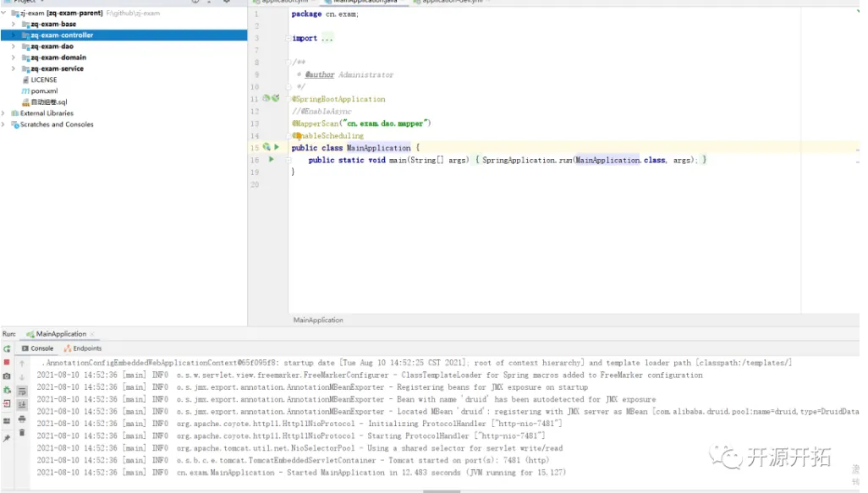Click the green run gutter arrow on line 15

(x=277, y=147)
